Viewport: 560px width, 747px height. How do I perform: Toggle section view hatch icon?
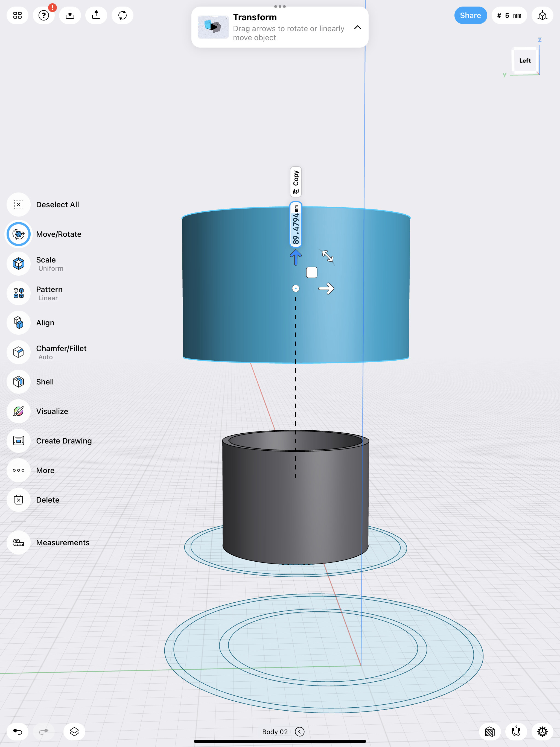point(490,731)
